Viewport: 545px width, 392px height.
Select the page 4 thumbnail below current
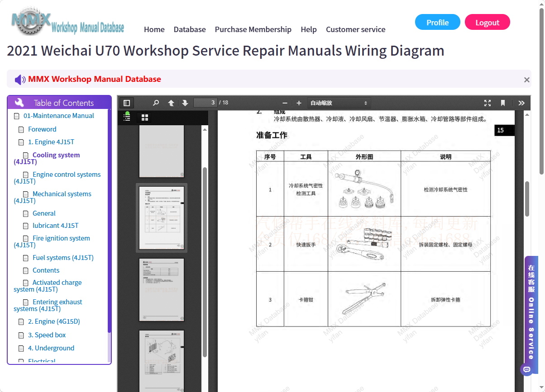coord(162,290)
